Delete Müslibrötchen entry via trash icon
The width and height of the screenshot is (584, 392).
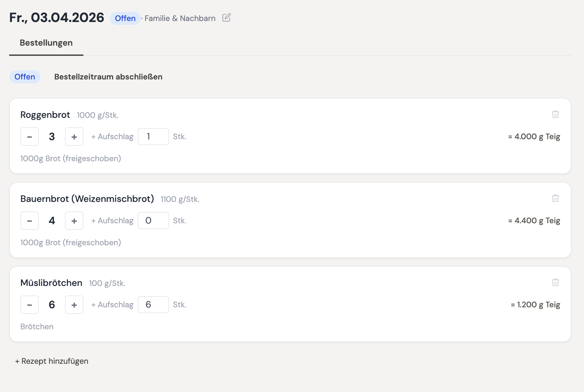point(555,282)
